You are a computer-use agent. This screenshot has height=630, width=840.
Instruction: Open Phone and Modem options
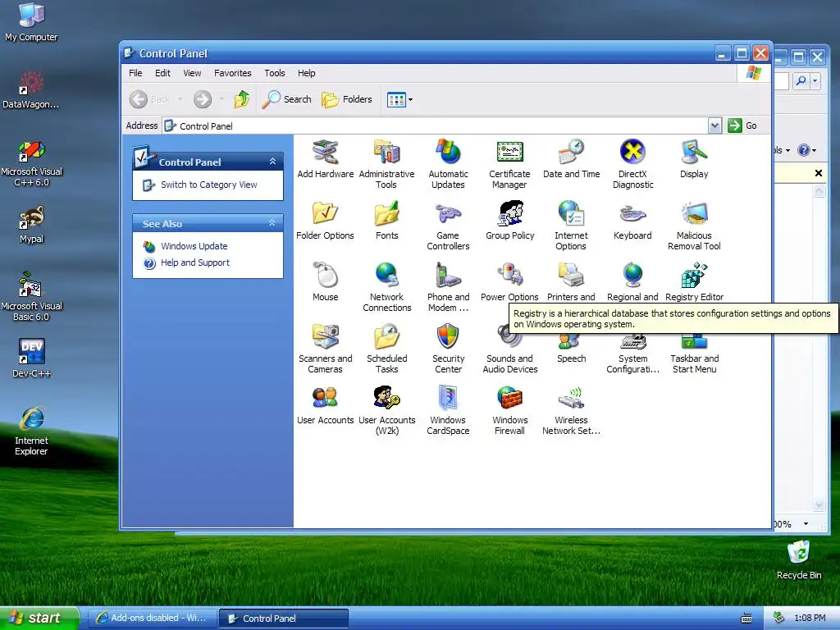(449, 287)
